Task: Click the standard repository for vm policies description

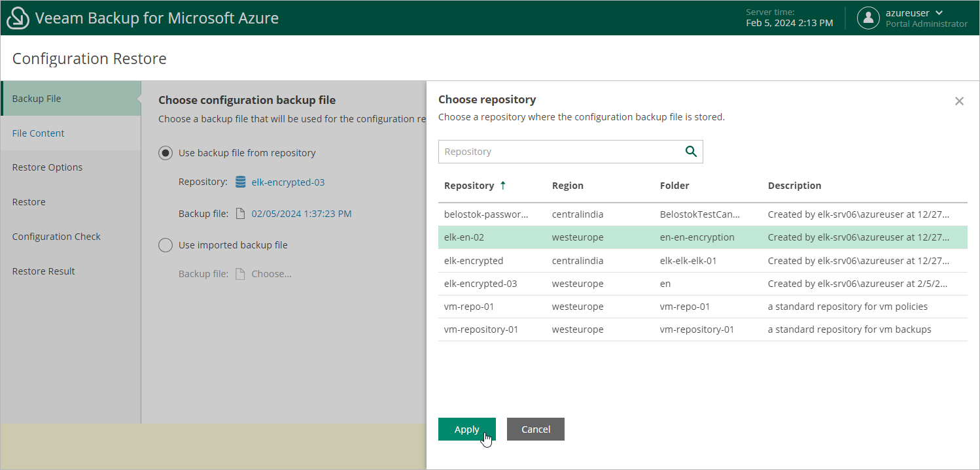Action: (x=848, y=307)
